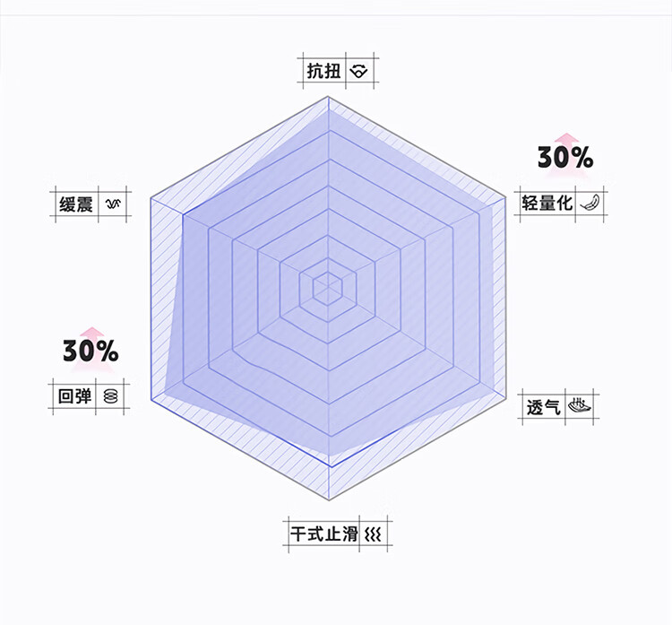Viewport: 672px width, 625px height.
Task: Click the center point of the radar chart
Action: pyautogui.click(x=329, y=287)
